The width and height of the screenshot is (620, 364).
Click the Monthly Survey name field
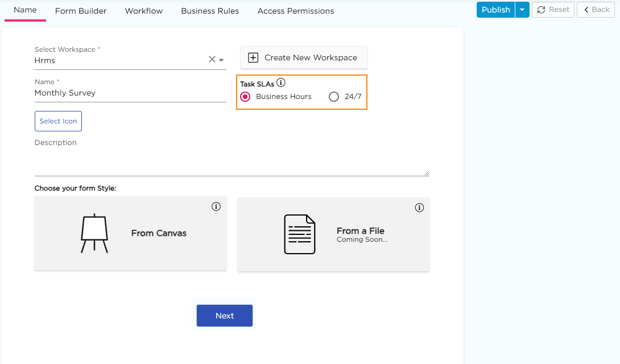point(130,93)
